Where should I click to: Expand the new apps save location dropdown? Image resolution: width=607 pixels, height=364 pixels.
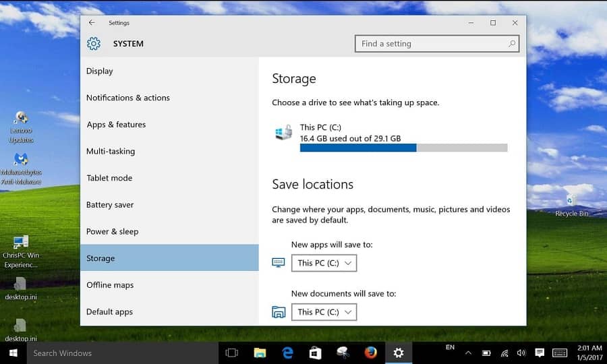click(x=324, y=263)
